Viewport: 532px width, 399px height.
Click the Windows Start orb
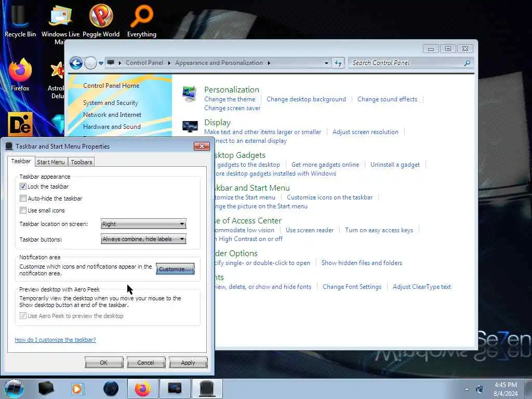pos(14,389)
